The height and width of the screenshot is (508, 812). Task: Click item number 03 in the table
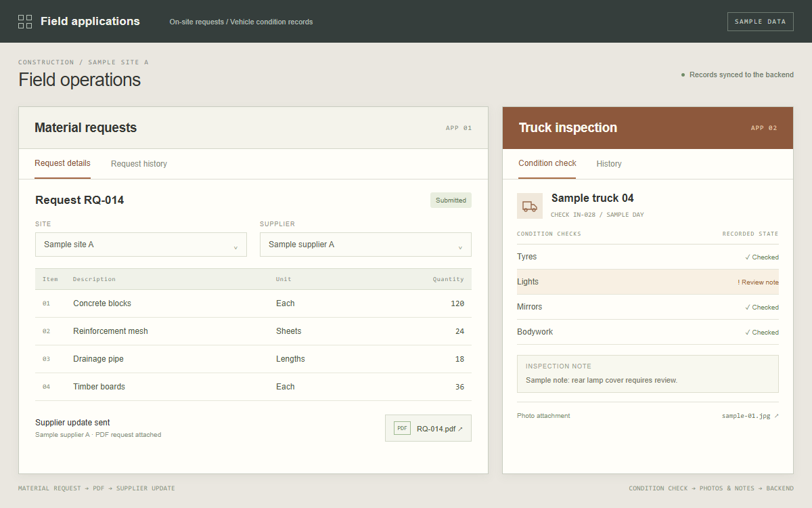click(x=46, y=359)
